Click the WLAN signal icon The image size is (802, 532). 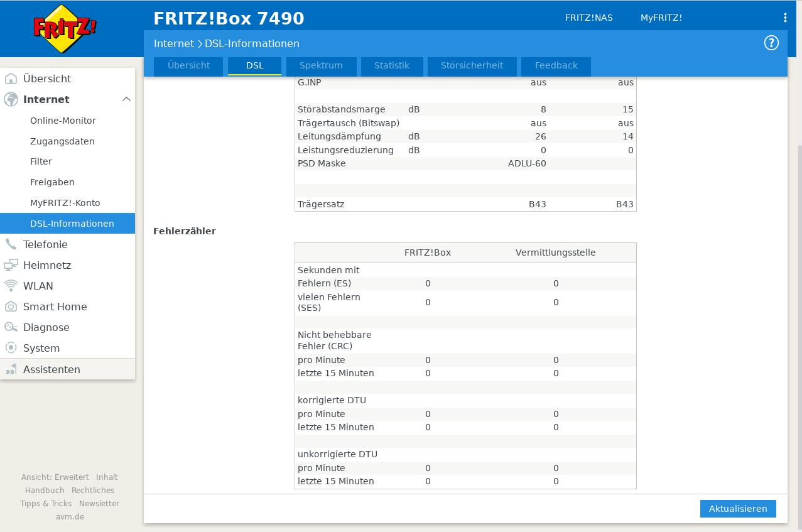point(11,286)
